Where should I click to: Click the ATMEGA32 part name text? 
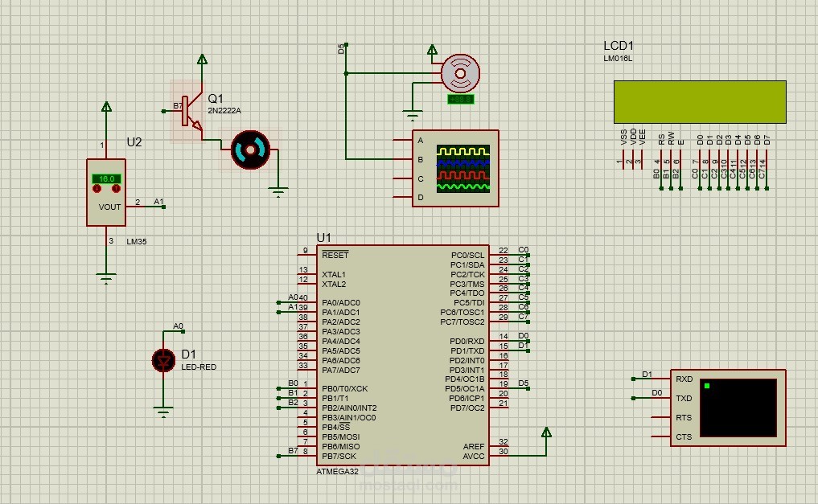338,471
